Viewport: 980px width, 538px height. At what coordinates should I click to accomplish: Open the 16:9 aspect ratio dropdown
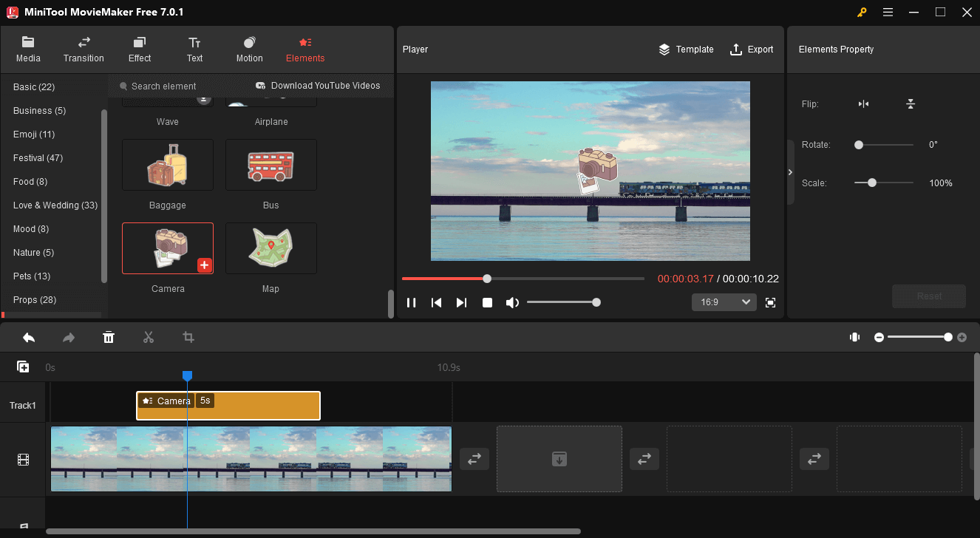click(x=724, y=302)
